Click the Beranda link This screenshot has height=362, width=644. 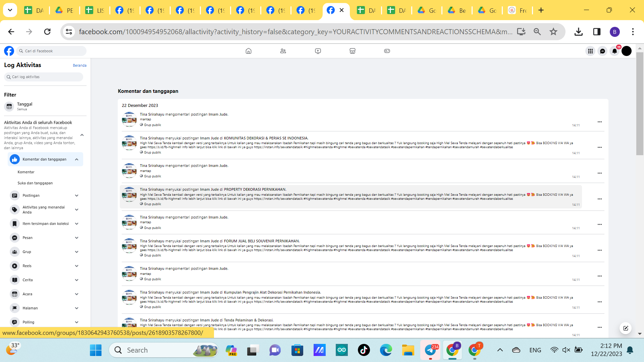point(79,65)
